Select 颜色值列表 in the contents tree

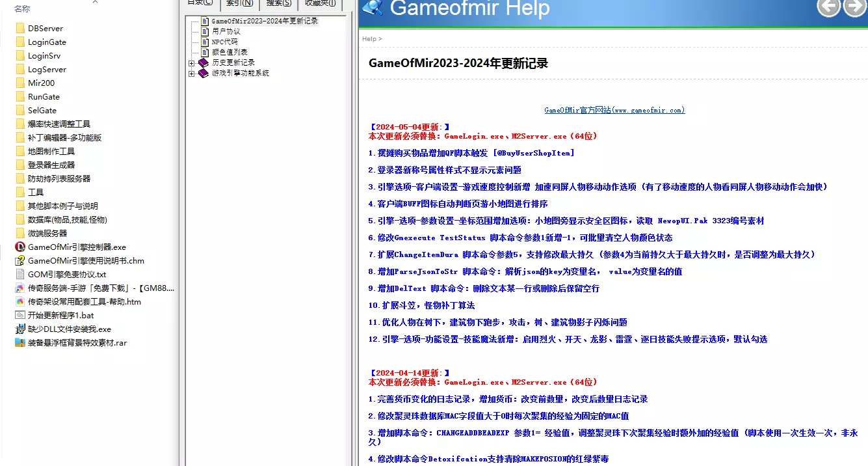point(229,52)
